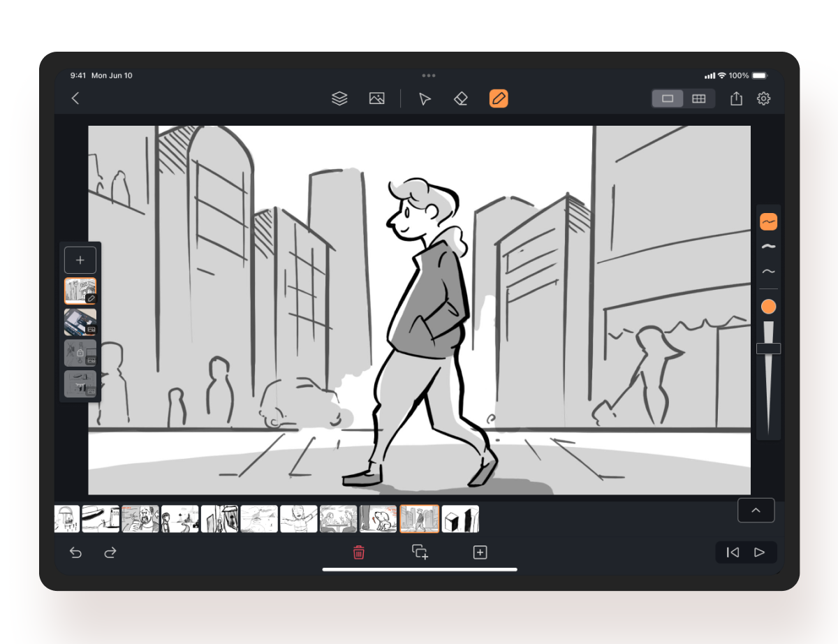The width and height of the screenshot is (838, 644).
Task: Select the black and white blocks frame
Action: click(x=461, y=519)
